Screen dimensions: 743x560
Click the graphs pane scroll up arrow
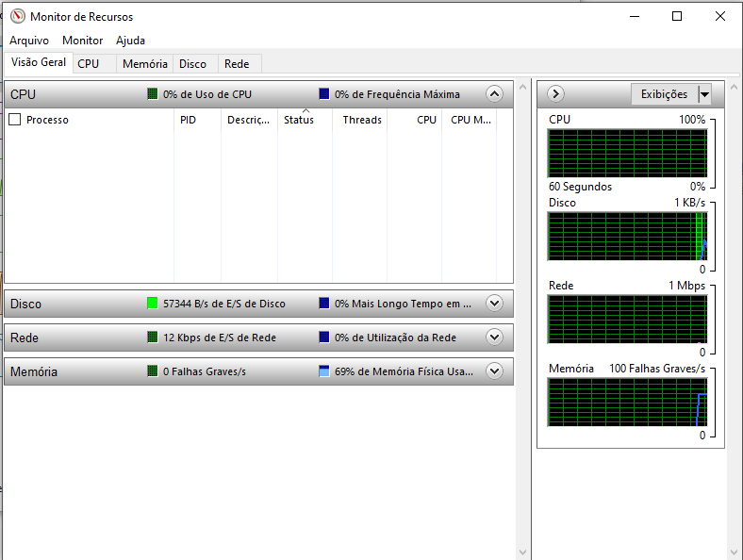[734, 87]
